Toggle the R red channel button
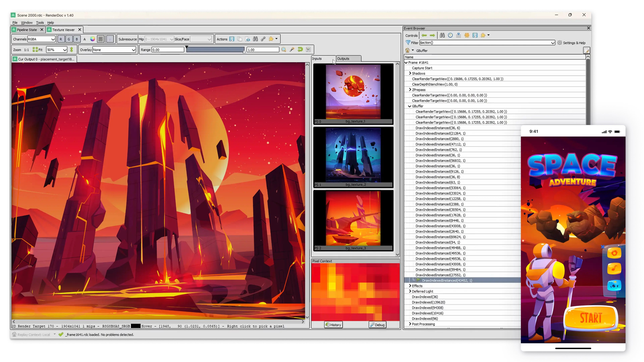 point(61,39)
